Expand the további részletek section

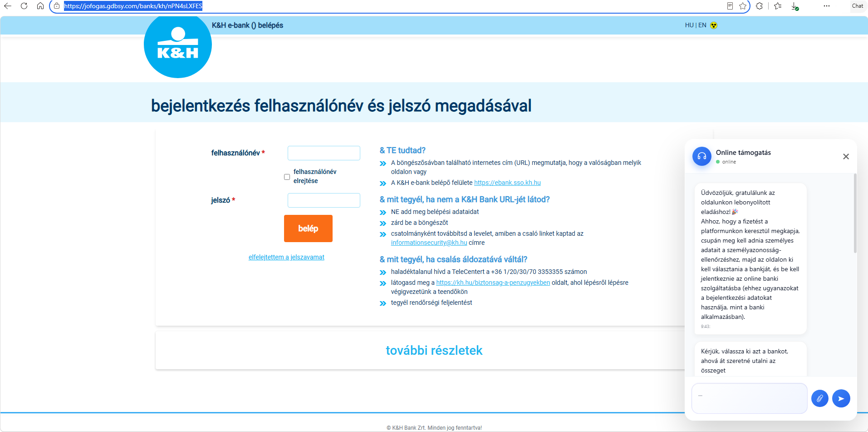(x=434, y=350)
